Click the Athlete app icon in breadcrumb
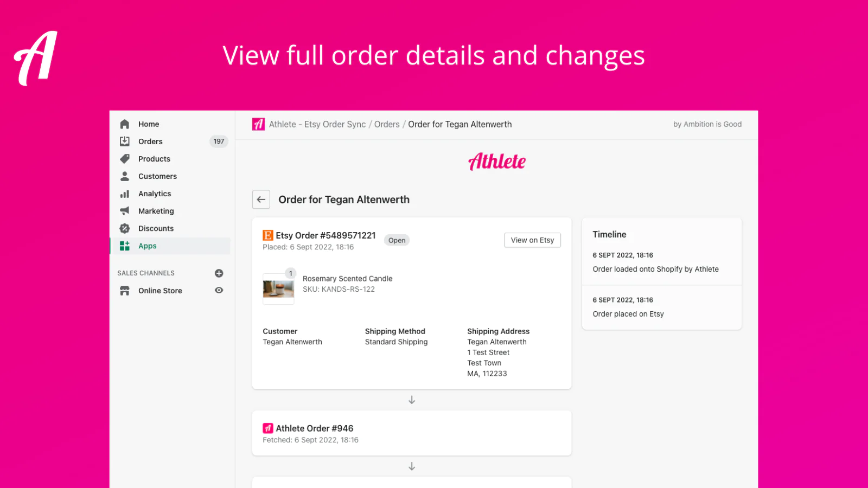This screenshot has height=488, width=868. click(259, 124)
